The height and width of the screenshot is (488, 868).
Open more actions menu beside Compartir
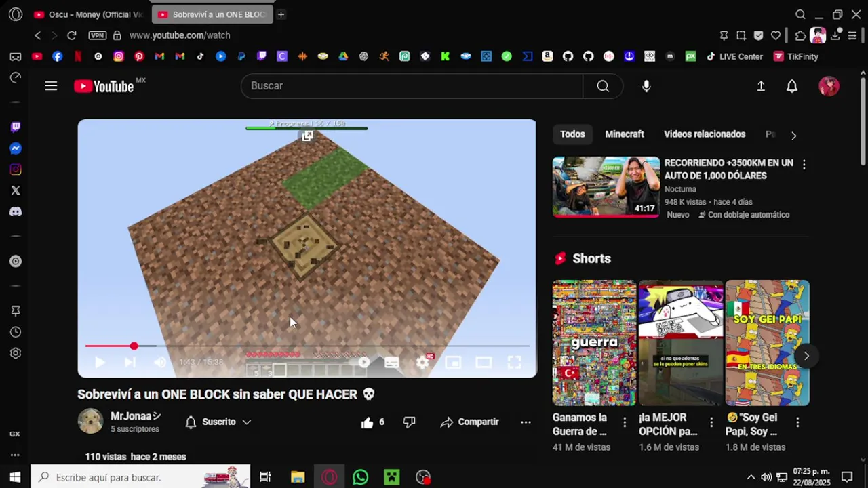[526, 422]
